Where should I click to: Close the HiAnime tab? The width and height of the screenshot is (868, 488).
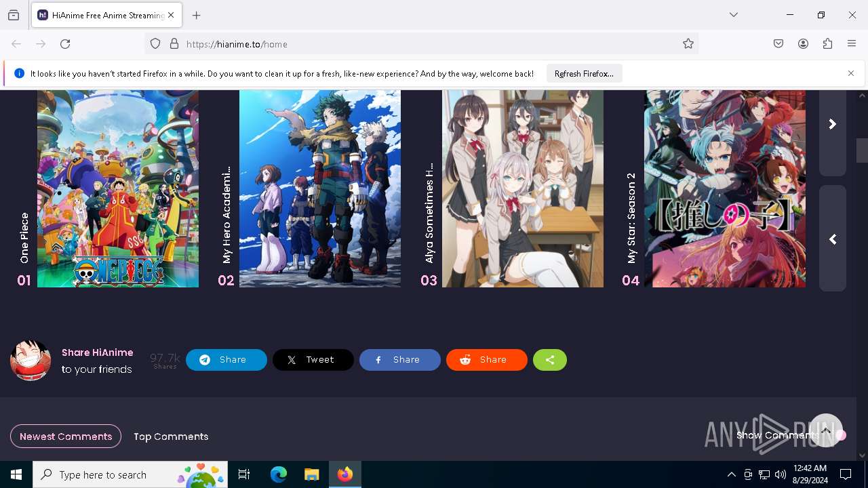coord(171,15)
